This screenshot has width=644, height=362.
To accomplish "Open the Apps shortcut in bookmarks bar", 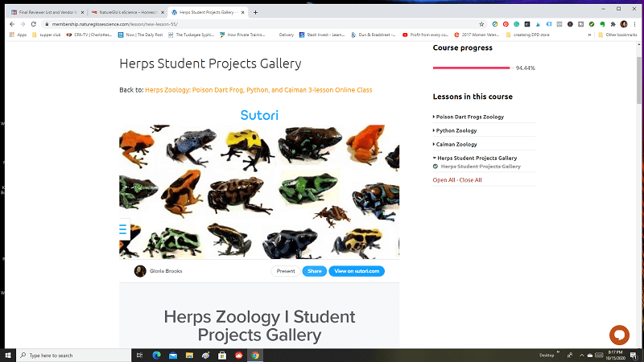I will point(18,35).
